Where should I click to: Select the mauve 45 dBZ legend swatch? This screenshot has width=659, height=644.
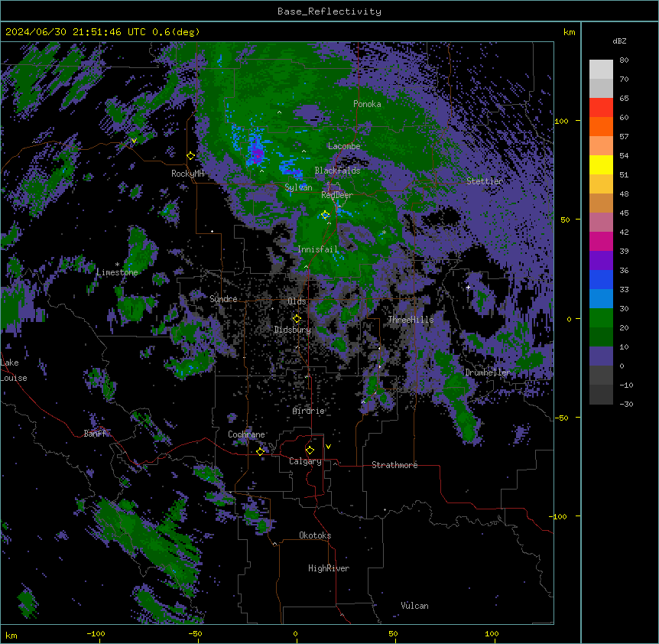point(601,223)
